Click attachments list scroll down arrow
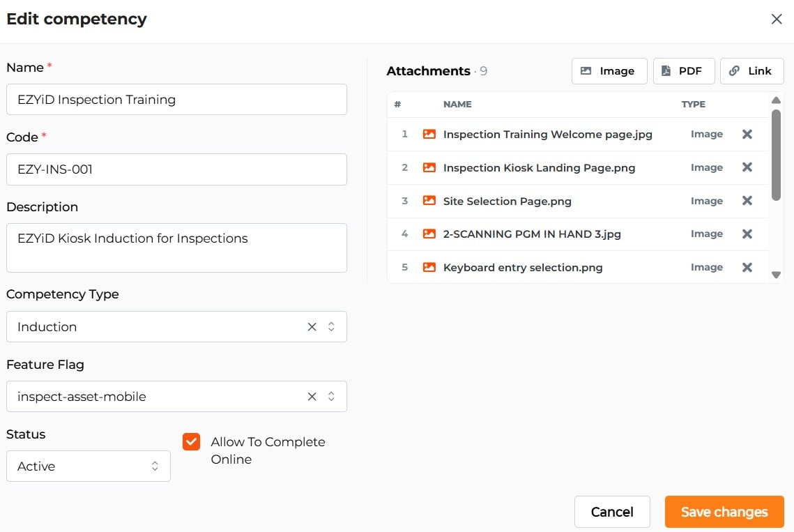 click(776, 275)
